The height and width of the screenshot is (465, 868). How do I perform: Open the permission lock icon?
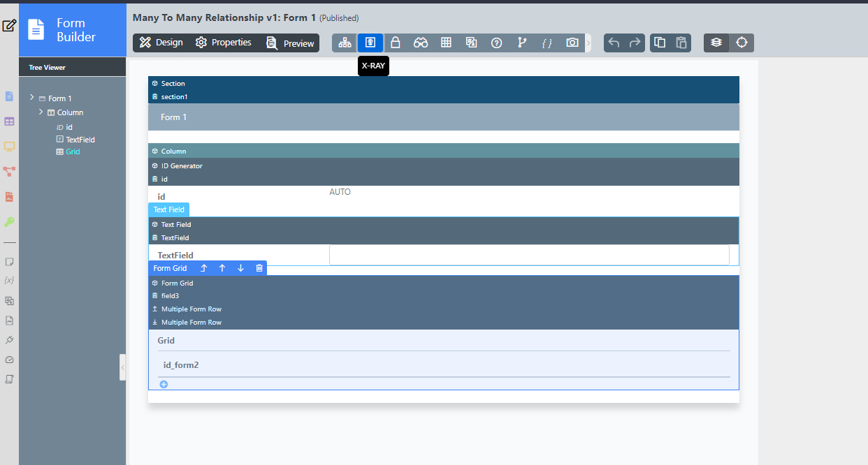396,43
